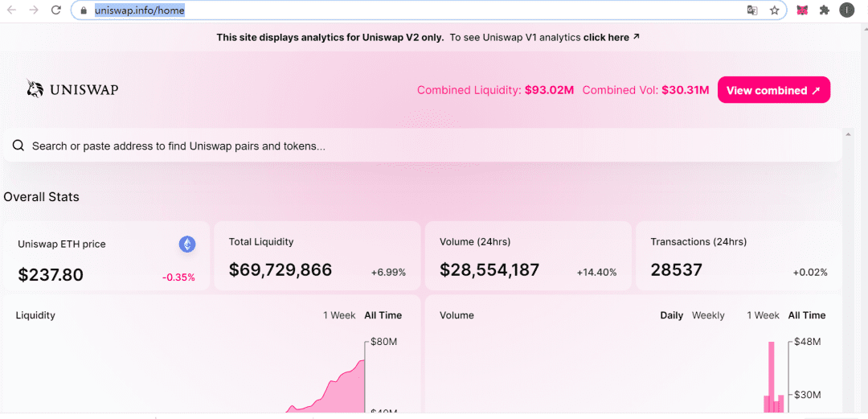Select All Time on the Volume chart
The height and width of the screenshot is (419, 868).
[x=807, y=315]
